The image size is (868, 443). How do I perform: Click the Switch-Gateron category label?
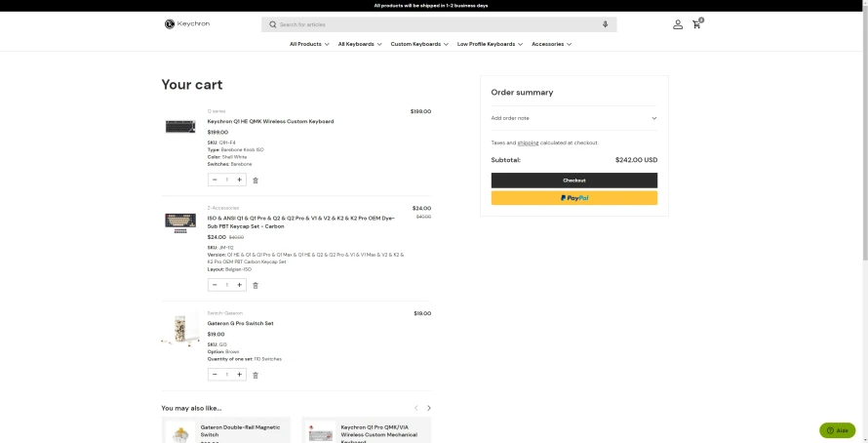224,313
